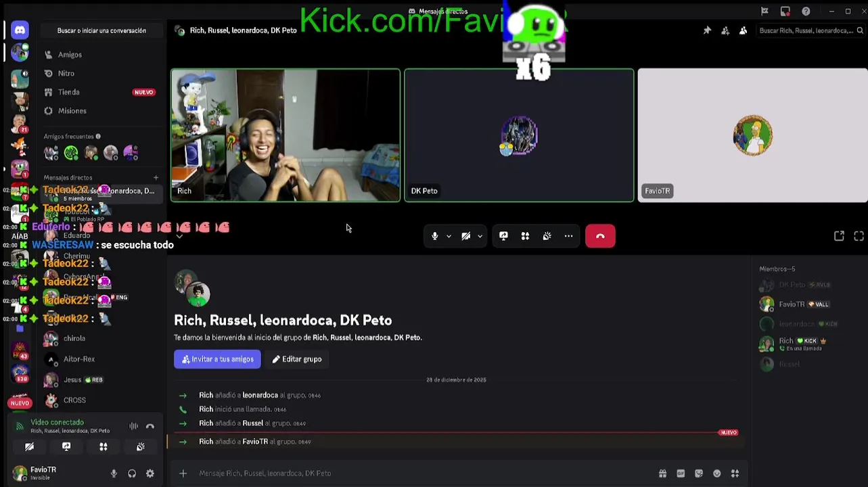The image size is (868, 487).
Task: Click Buscar o iniciar una conversación field
Action: click(101, 30)
